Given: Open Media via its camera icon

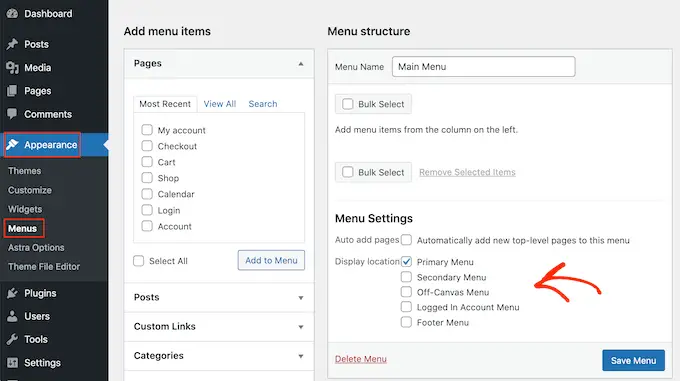Looking at the screenshot, I should tap(12, 68).
